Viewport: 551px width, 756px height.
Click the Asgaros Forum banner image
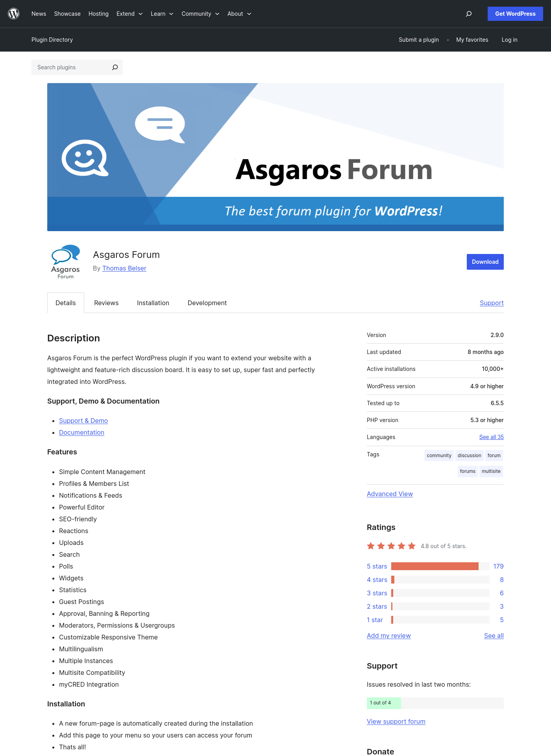(275, 157)
